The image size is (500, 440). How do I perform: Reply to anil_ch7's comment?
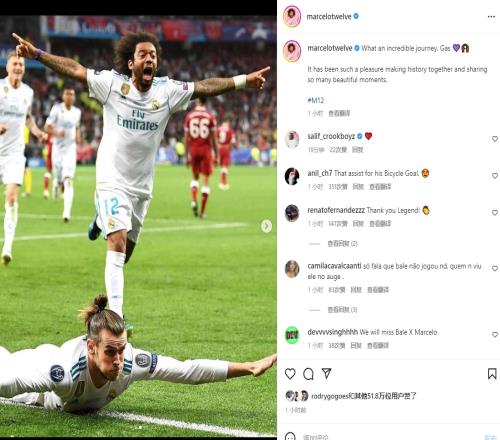(x=358, y=187)
